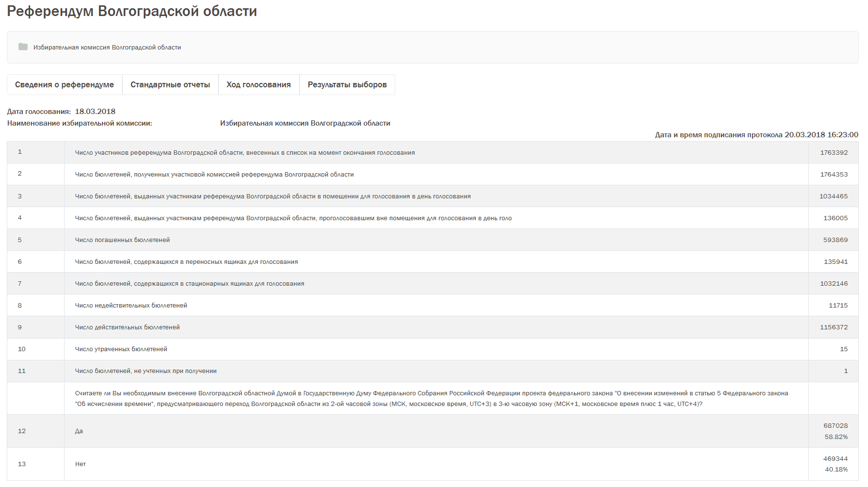Click the commission name next to Наименование избирательной комиссии
Viewport: 868px width, 487px height.
tap(305, 123)
